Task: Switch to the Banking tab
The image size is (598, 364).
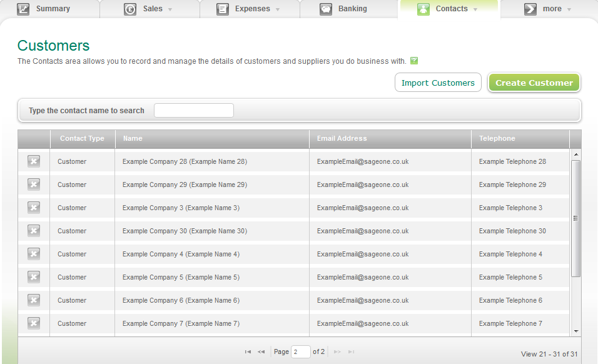Action: click(x=349, y=9)
